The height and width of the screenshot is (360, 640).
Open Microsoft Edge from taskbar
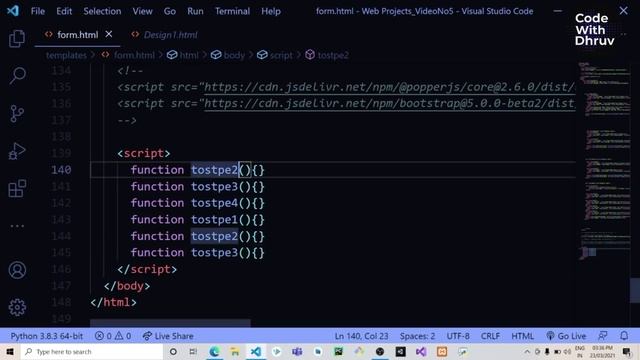214,351
